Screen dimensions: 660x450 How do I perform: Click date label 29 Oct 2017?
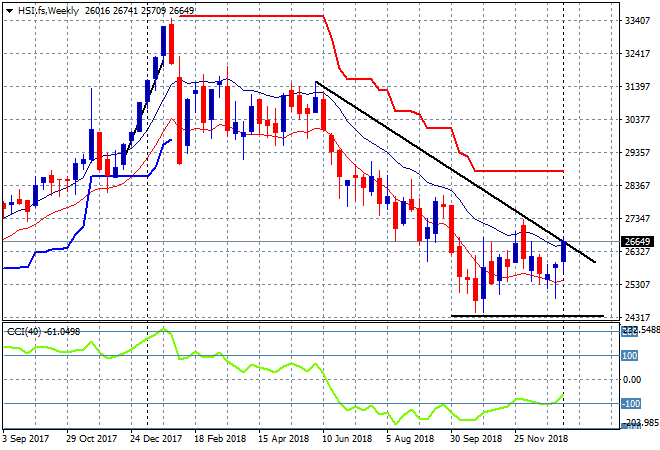[91, 439]
